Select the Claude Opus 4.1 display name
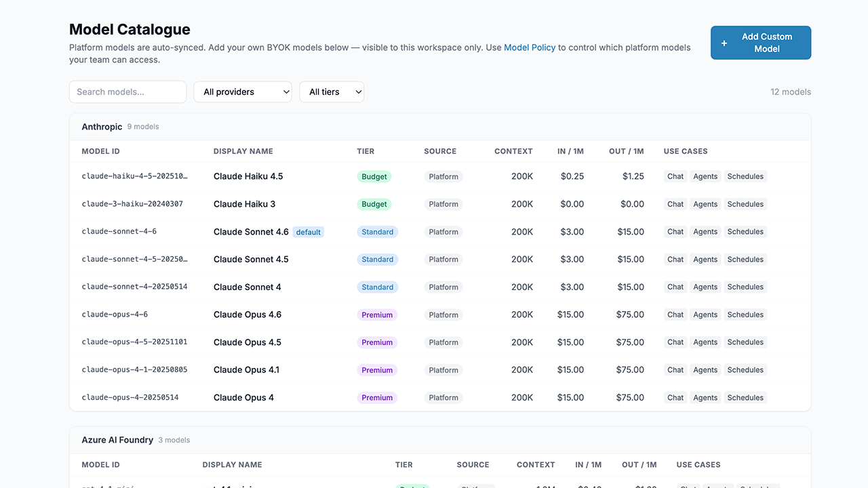The height and width of the screenshot is (488, 868). tap(246, 370)
